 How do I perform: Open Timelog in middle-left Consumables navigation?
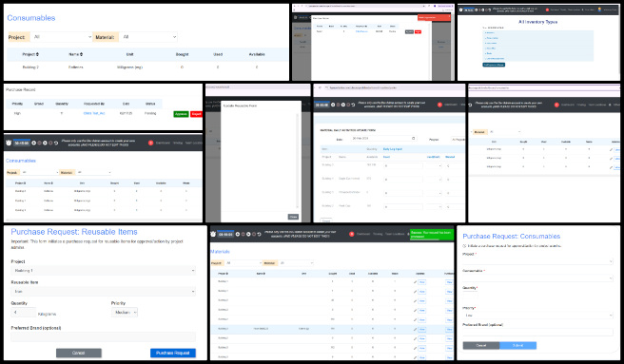(178, 143)
